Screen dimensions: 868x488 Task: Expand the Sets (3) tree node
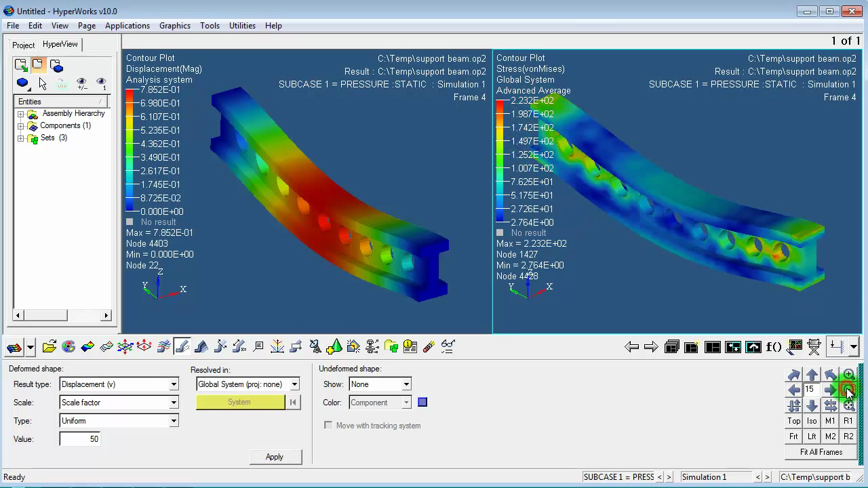20,138
